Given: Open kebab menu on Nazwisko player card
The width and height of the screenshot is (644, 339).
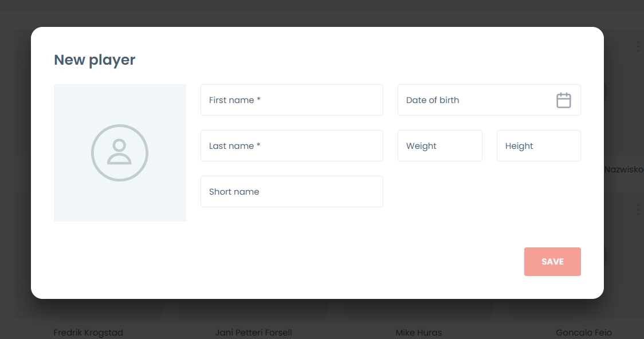Looking at the screenshot, I should pos(638,46).
